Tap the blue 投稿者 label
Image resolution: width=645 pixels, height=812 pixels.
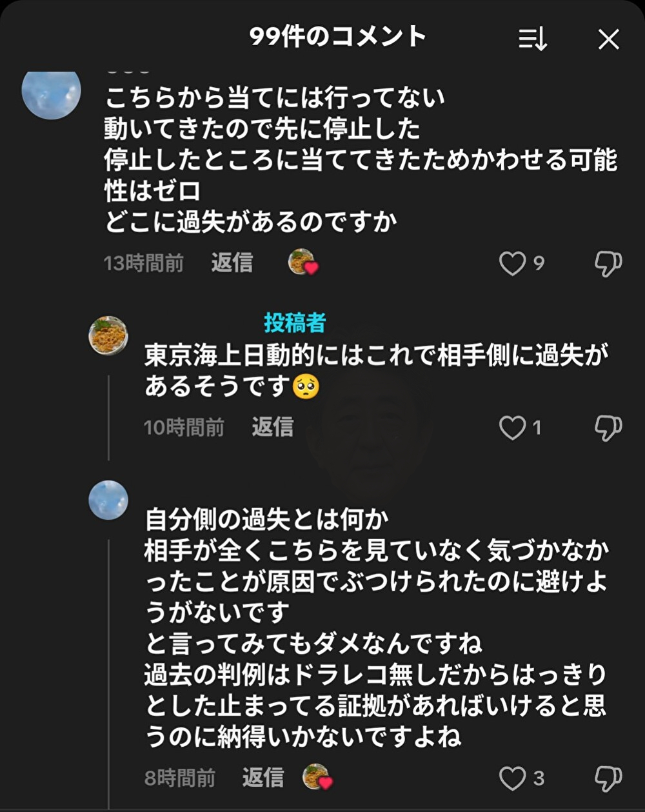click(295, 323)
